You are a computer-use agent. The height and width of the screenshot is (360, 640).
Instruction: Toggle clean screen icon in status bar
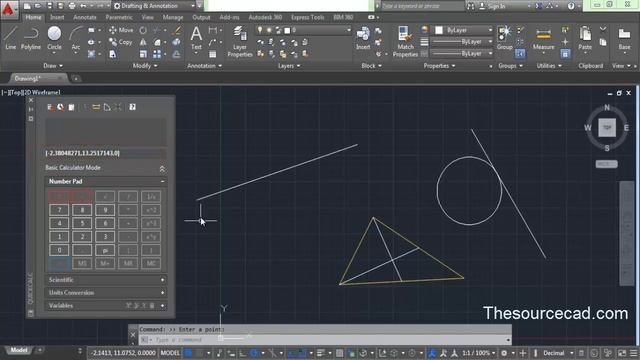[622, 353]
